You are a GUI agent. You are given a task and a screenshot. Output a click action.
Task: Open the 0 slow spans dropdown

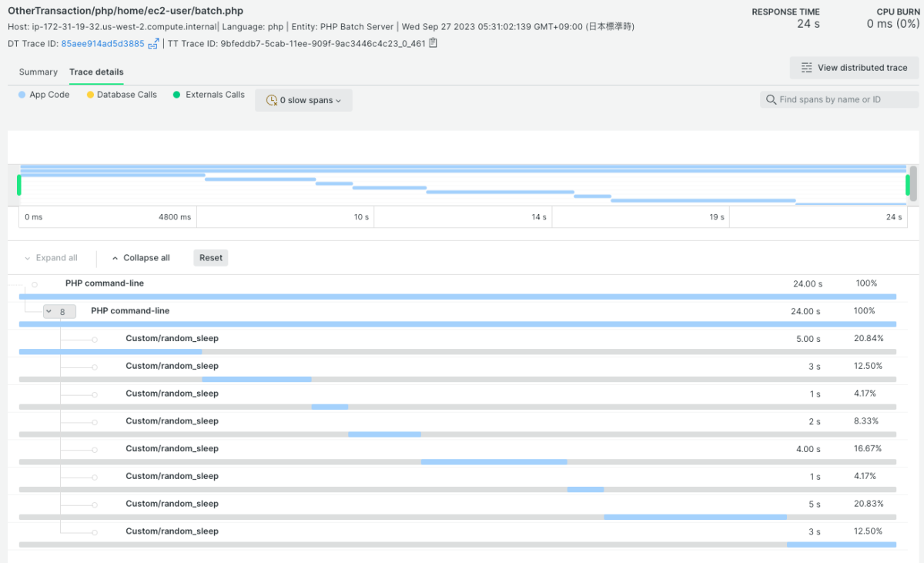click(x=304, y=100)
